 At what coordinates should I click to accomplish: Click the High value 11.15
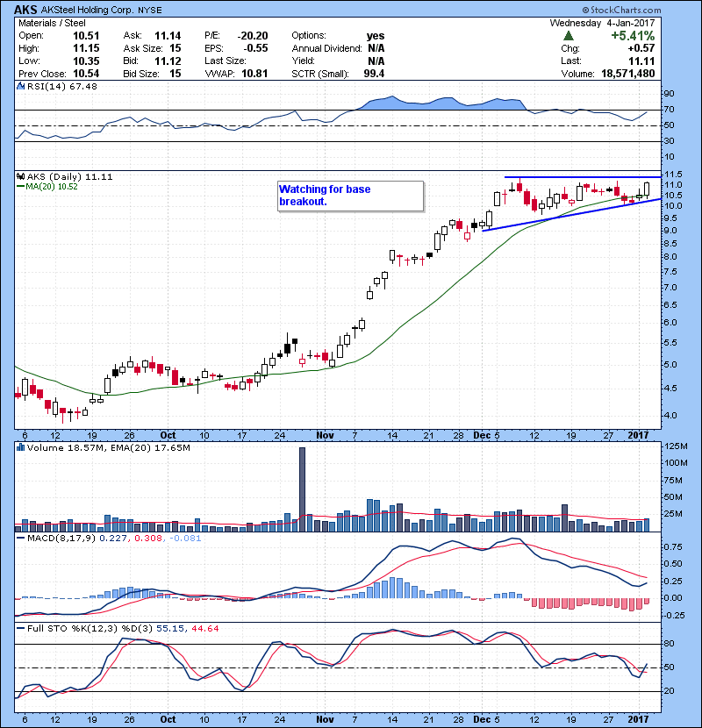coord(86,48)
